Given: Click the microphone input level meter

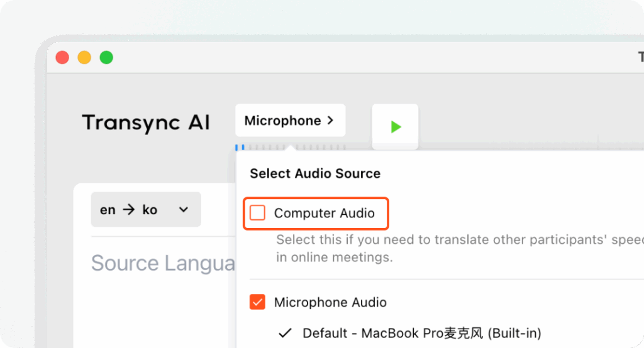Looking at the screenshot, I should [291, 147].
